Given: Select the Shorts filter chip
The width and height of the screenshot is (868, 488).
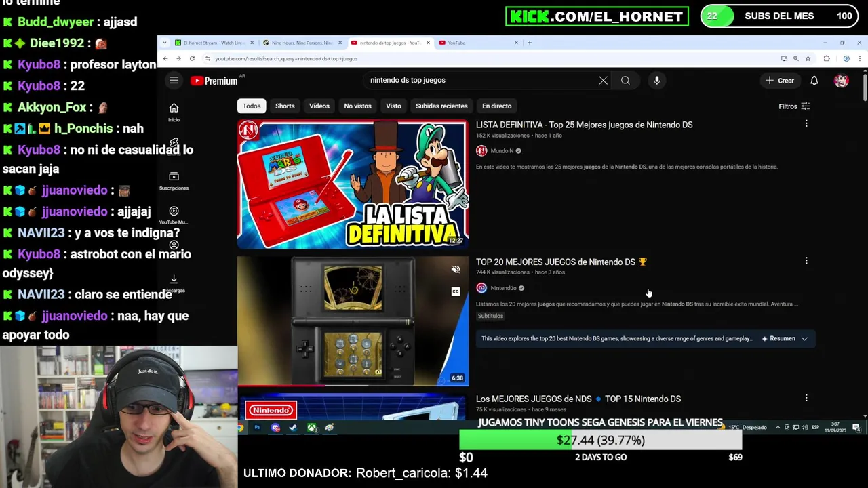Looking at the screenshot, I should click(x=285, y=106).
